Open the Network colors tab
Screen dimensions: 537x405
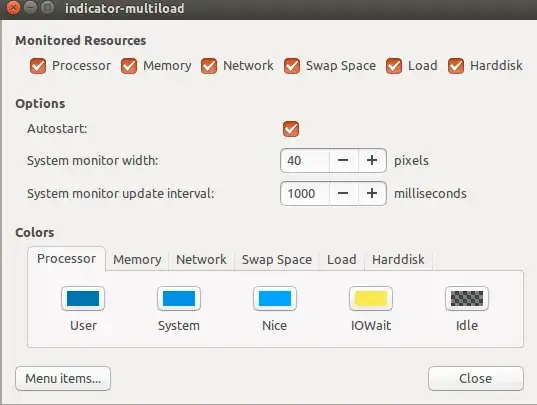point(201,260)
